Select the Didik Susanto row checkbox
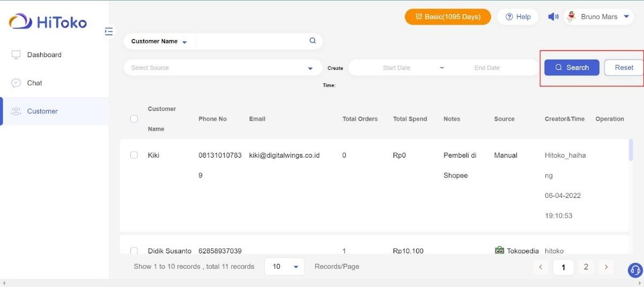This screenshot has height=287, width=644. pos(134,251)
